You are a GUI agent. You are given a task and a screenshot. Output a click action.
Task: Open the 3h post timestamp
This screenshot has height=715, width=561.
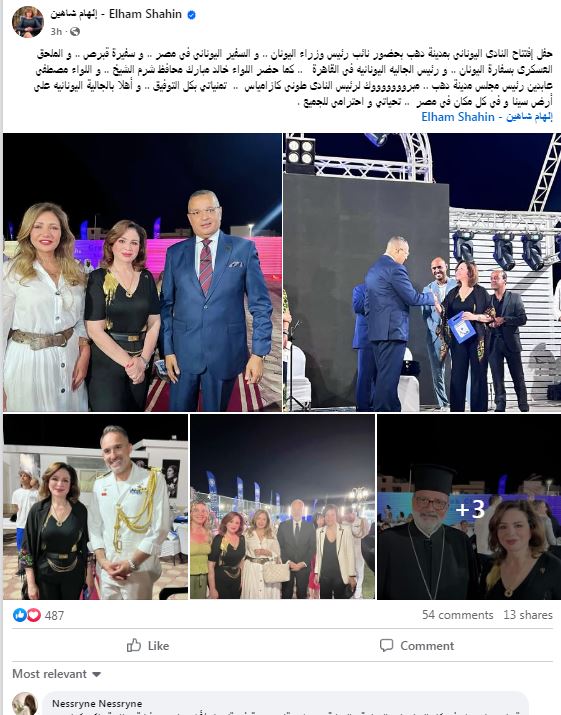click(x=56, y=31)
